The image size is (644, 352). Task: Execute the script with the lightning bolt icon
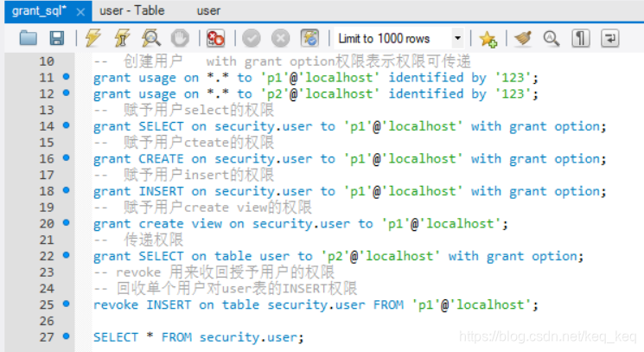pyautogui.click(x=93, y=38)
